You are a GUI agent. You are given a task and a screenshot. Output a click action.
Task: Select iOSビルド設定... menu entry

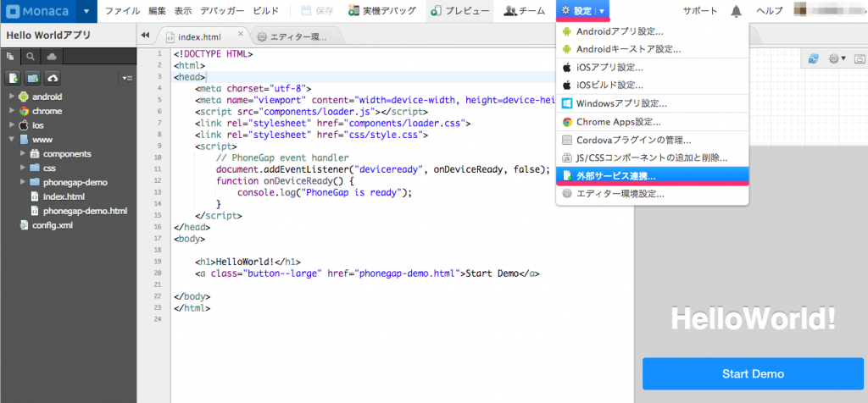652,86
